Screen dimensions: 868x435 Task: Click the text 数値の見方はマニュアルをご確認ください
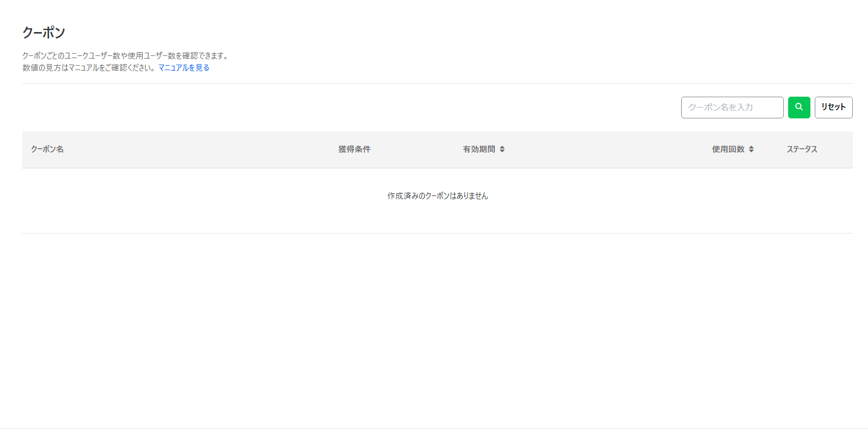89,68
